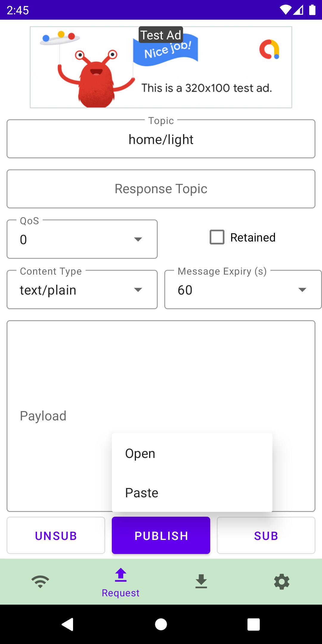Tap the recent apps square icon
The image size is (322, 644).
click(x=254, y=624)
